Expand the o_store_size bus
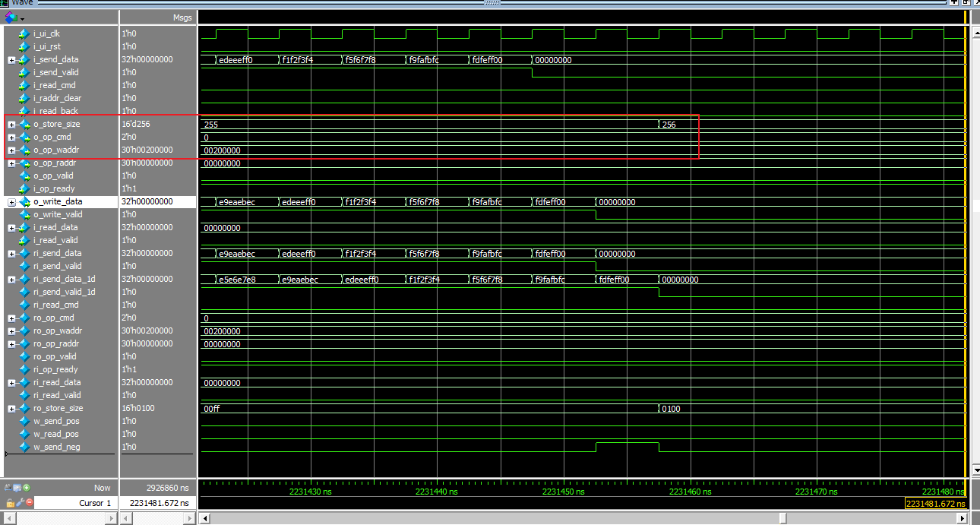The width and height of the screenshot is (980, 525). pos(11,124)
